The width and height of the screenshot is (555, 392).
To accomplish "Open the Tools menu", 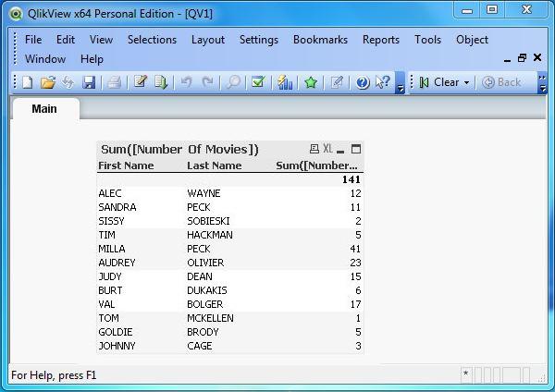I will 428,40.
